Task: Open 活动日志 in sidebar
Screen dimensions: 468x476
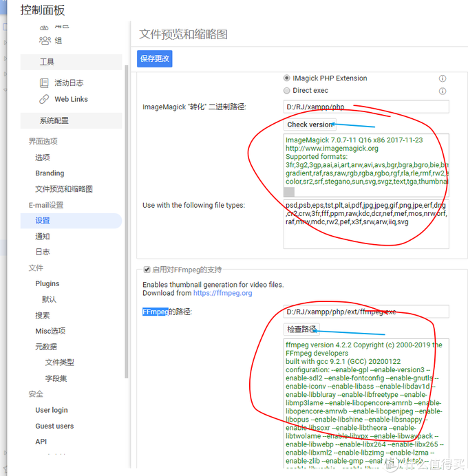Action: [69, 83]
